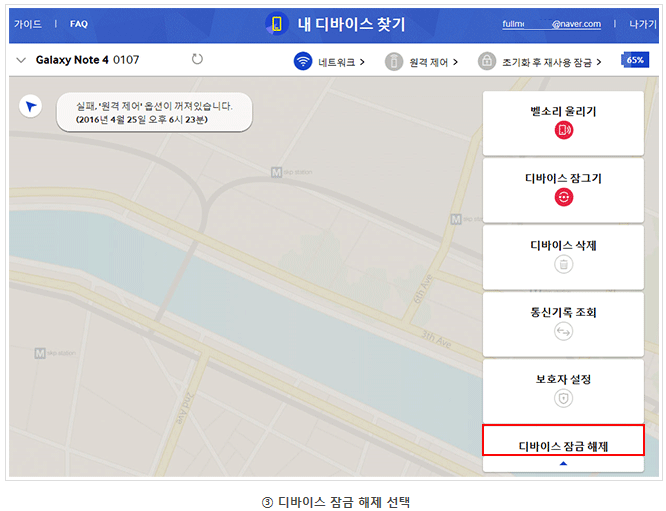Click the yellow phone logo icon in header

pyautogui.click(x=277, y=24)
